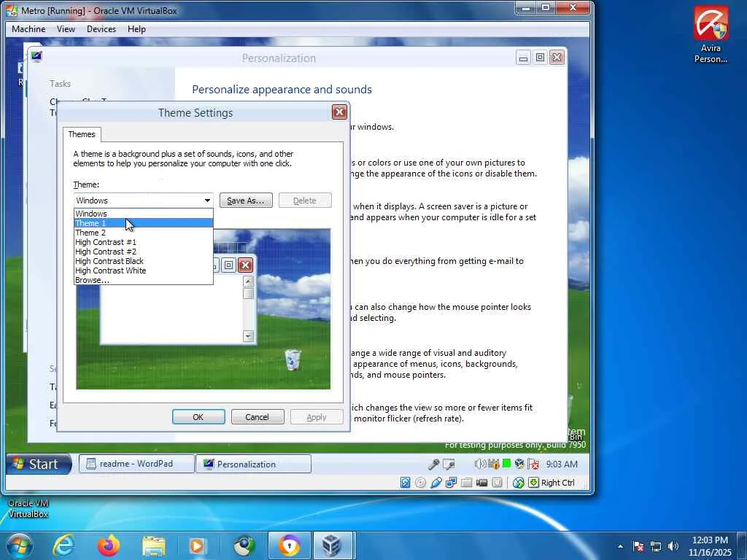Click the network adapters icon in VirtualBox status bar
Image resolution: width=747 pixels, height=560 pixels.
451,483
